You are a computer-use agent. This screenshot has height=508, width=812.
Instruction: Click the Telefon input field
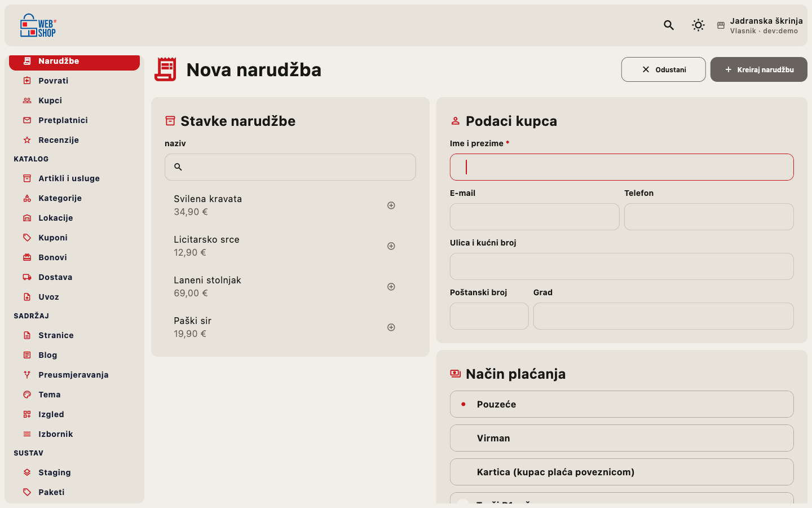[709, 217]
